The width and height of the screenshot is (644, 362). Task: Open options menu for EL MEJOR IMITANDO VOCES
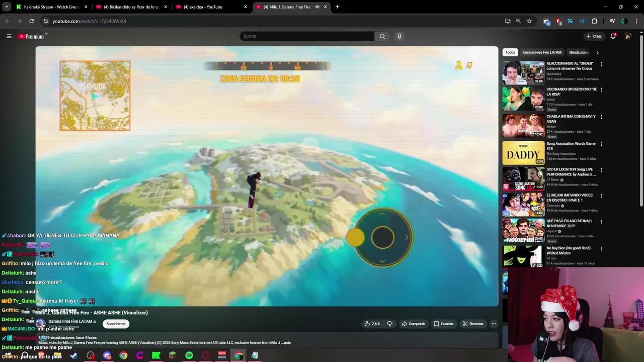point(601,196)
